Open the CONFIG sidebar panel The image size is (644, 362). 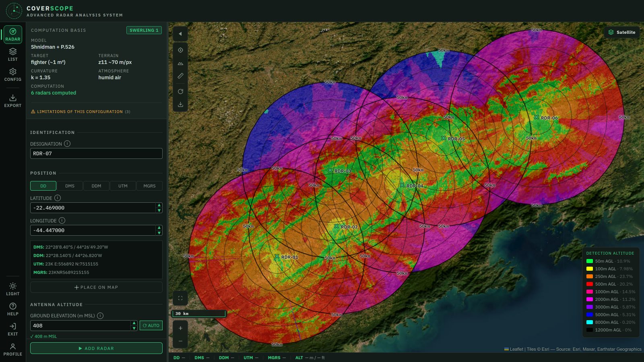pos(13,75)
